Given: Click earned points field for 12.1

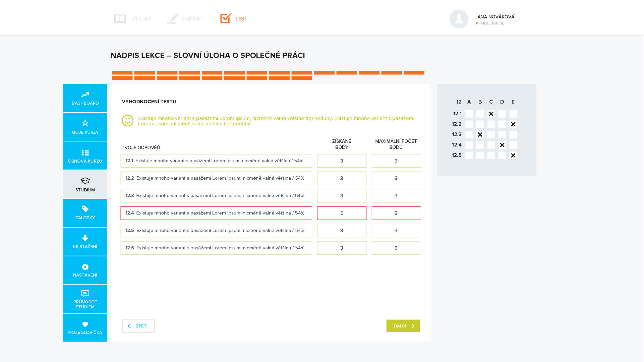Looking at the screenshot, I should [x=342, y=161].
